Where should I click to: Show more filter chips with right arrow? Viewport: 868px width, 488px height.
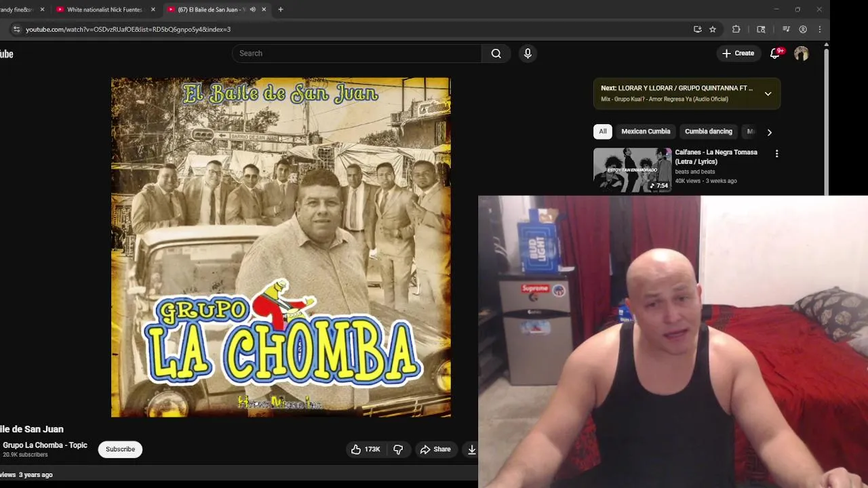pyautogui.click(x=769, y=132)
